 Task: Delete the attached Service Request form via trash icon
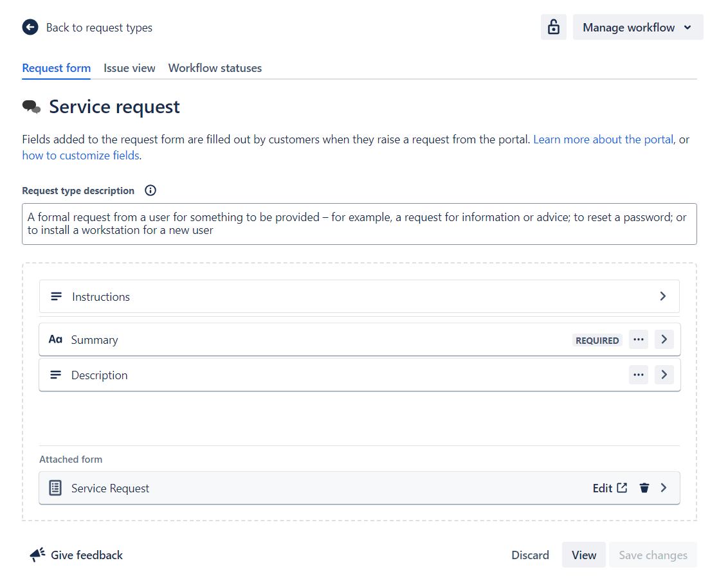pos(644,488)
